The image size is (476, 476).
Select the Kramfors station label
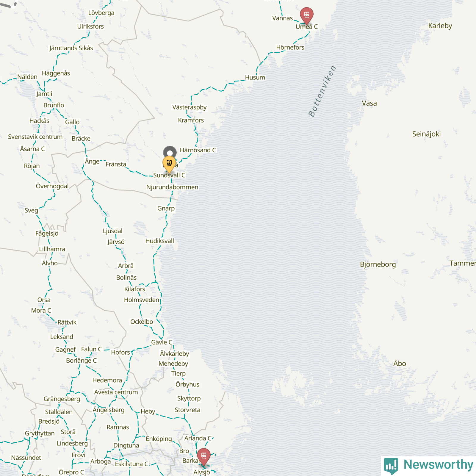pos(191,120)
